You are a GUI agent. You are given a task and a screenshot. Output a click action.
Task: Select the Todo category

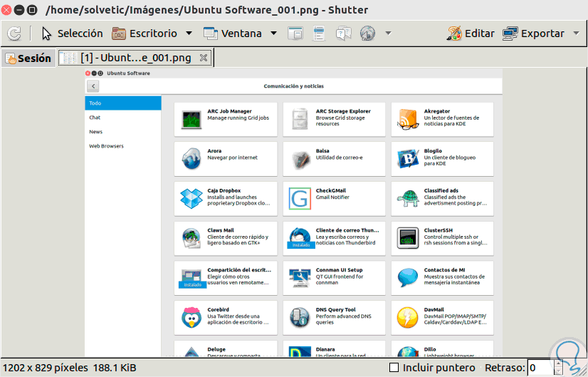[x=123, y=103]
